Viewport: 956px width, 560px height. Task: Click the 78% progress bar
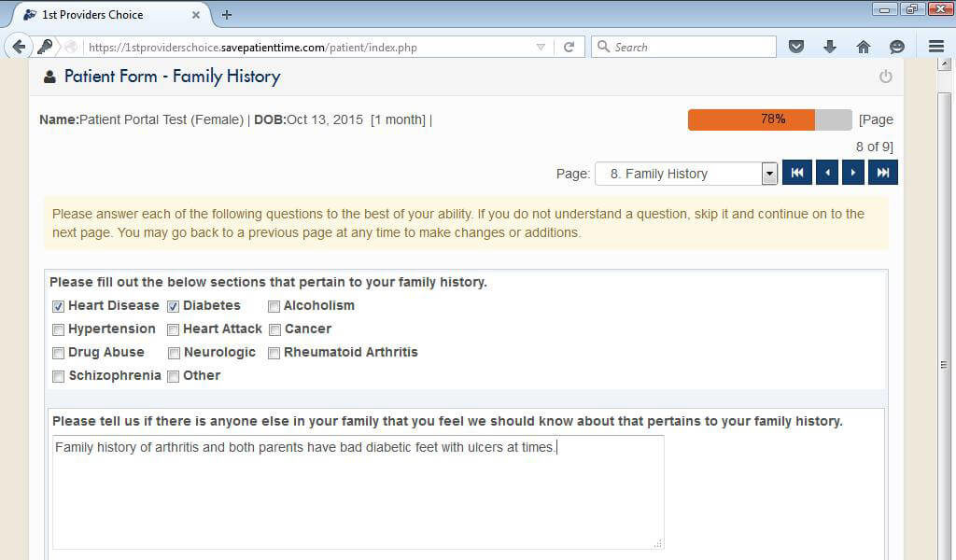769,120
